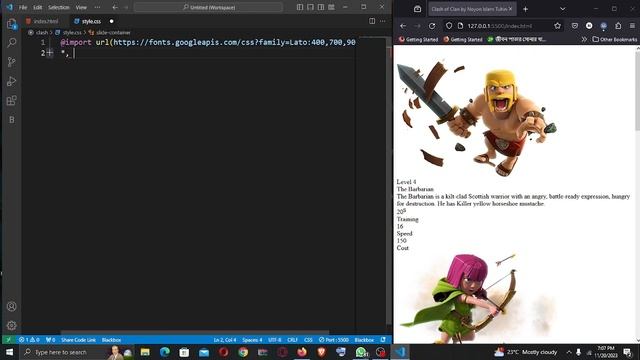640x360 pixels.
Task: Open the Manage gear menu in VS Code
Action: (11, 325)
